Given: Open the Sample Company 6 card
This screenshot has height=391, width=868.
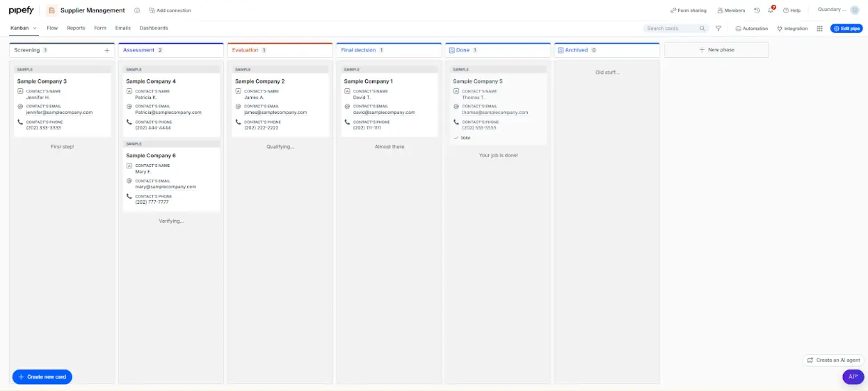Looking at the screenshot, I should pos(171,175).
